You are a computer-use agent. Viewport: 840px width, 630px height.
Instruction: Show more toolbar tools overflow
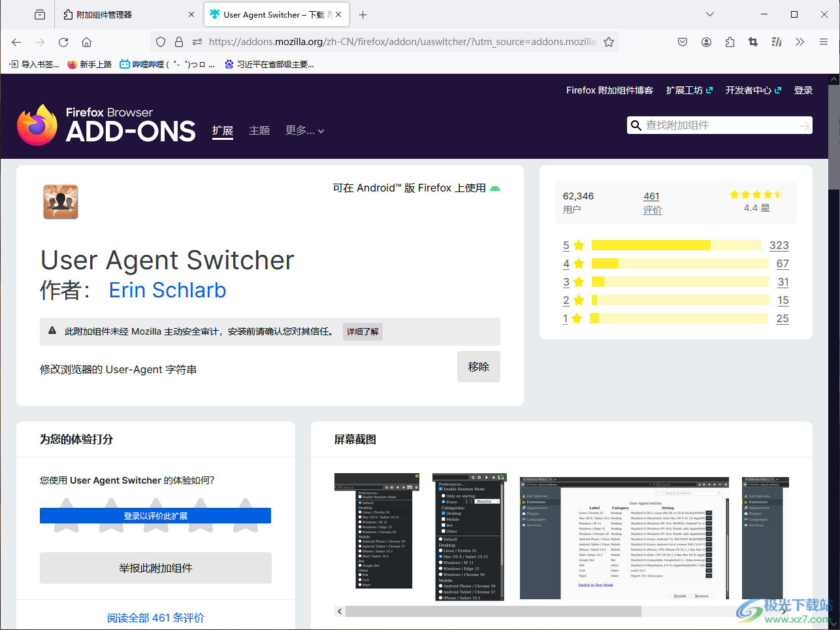click(800, 42)
